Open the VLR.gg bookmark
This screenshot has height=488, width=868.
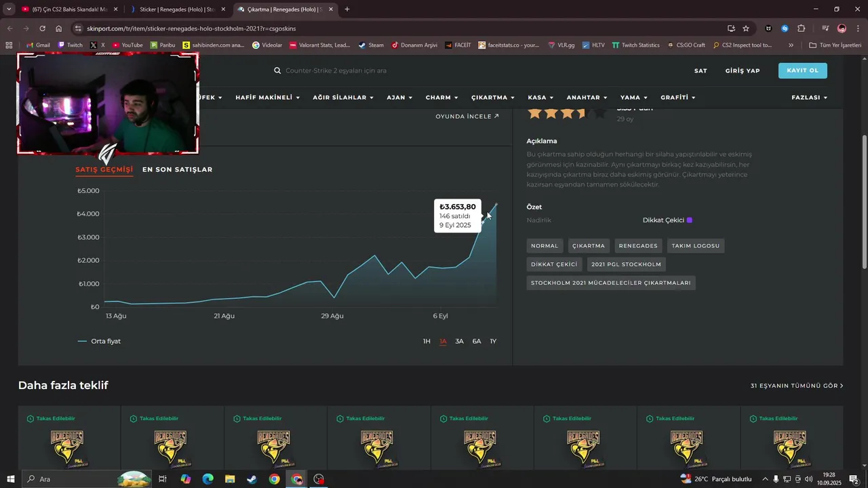pos(561,45)
